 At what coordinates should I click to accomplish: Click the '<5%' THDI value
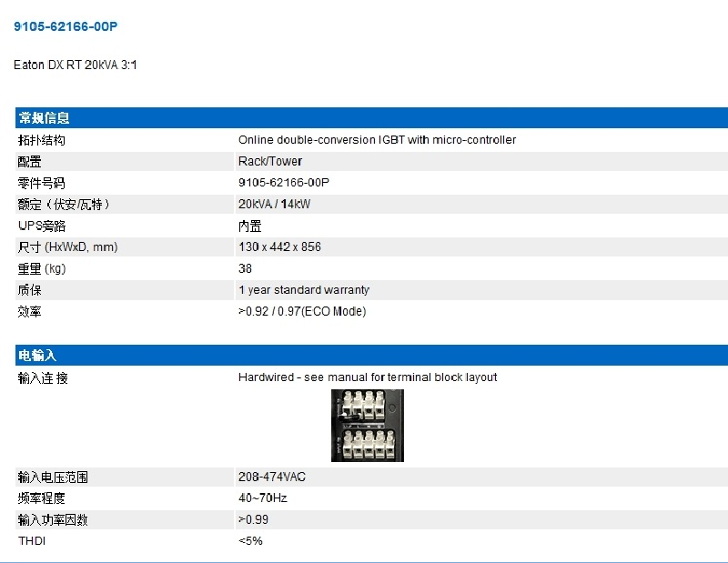(x=251, y=541)
